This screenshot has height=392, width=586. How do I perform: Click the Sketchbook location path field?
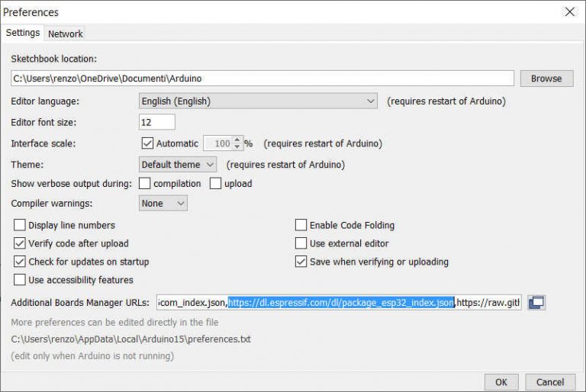click(x=262, y=79)
